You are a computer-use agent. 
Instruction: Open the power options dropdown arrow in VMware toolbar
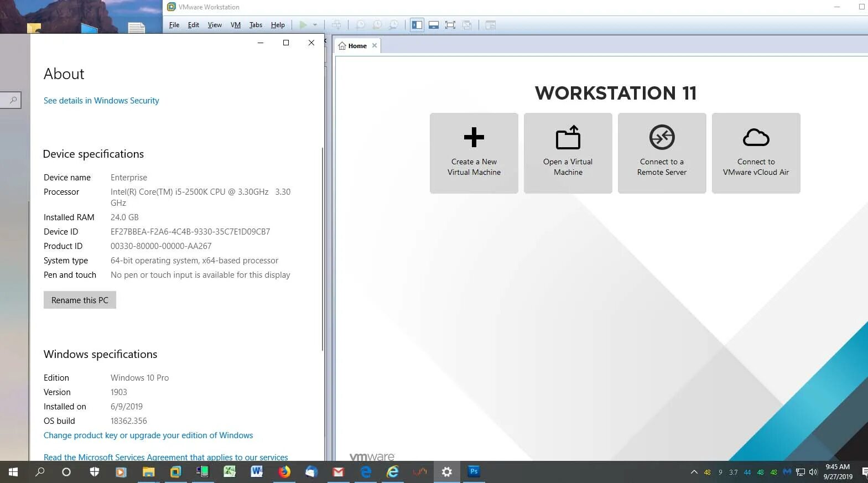tap(315, 25)
